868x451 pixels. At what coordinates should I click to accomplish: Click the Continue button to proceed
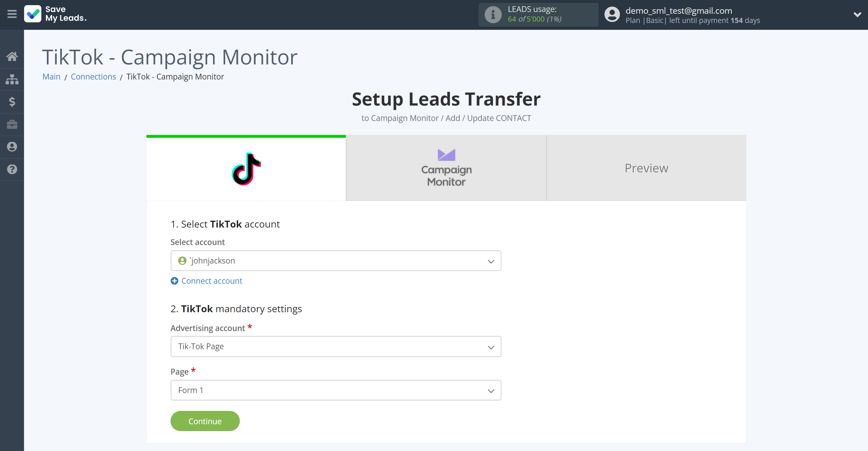[205, 421]
